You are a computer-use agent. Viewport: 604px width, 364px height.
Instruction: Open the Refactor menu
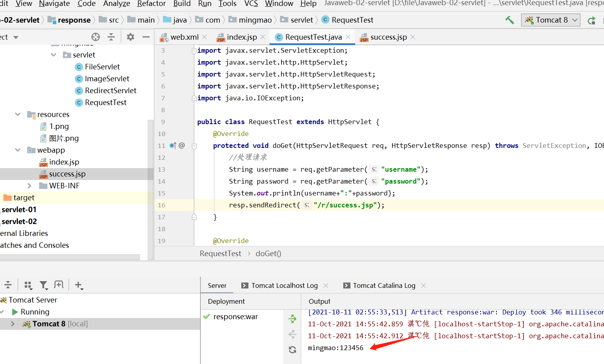151,4
